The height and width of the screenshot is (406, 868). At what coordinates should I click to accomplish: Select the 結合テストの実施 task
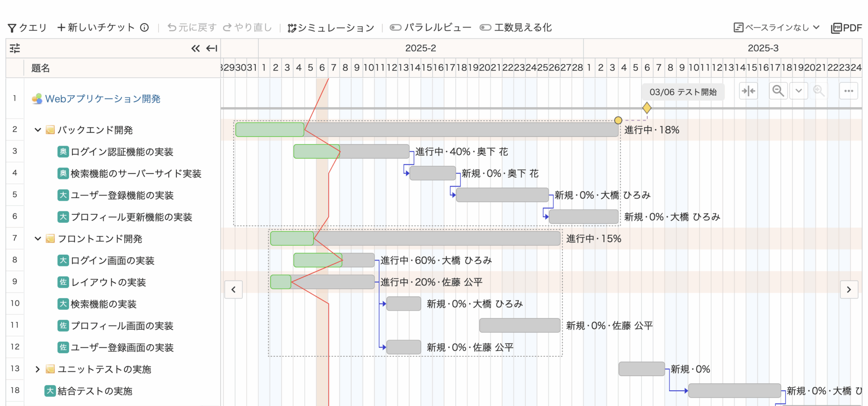(x=95, y=391)
